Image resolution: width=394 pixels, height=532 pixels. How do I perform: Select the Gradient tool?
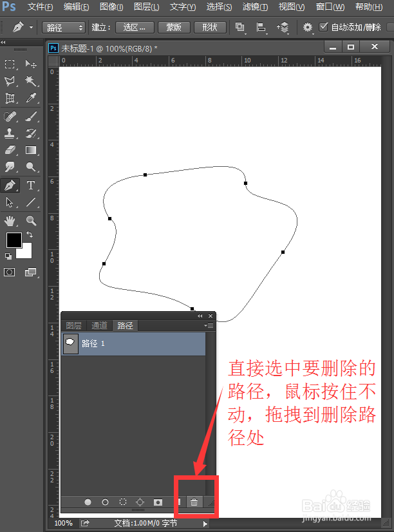click(31, 150)
